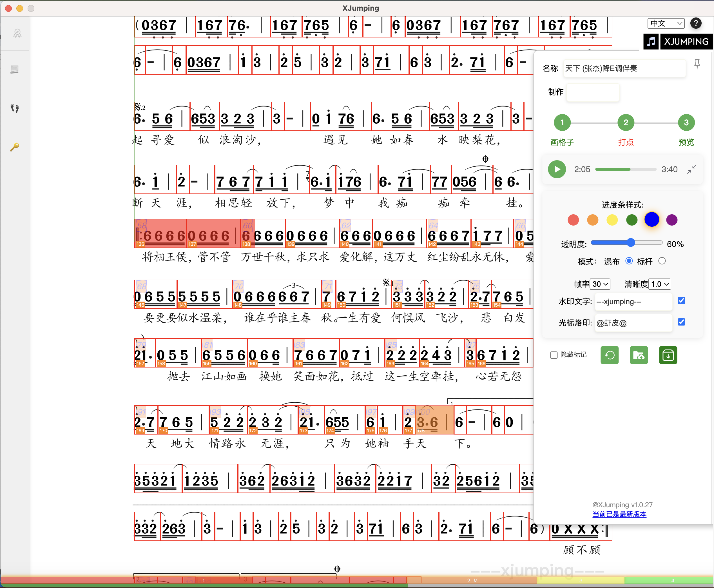Select beat marker 136 on the score

pyautogui.click(x=140, y=244)
